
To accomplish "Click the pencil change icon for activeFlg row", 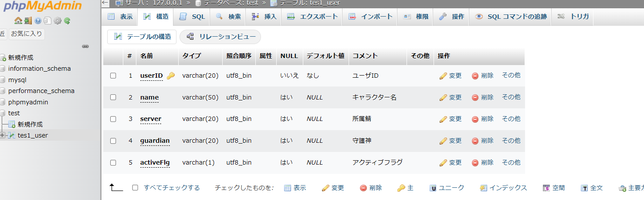I will coord(444,162).
